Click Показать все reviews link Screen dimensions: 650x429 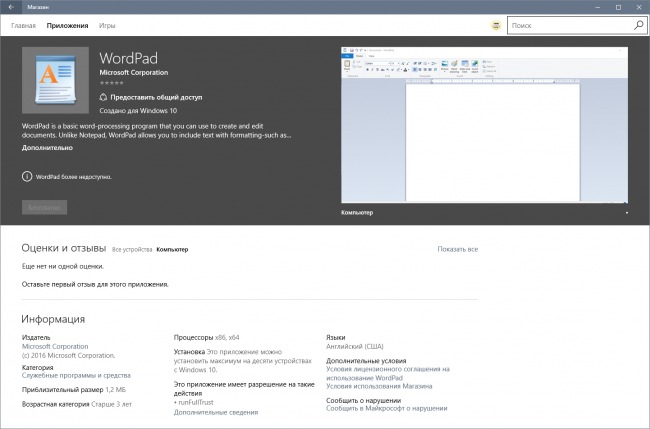click(x=458, y=249)
